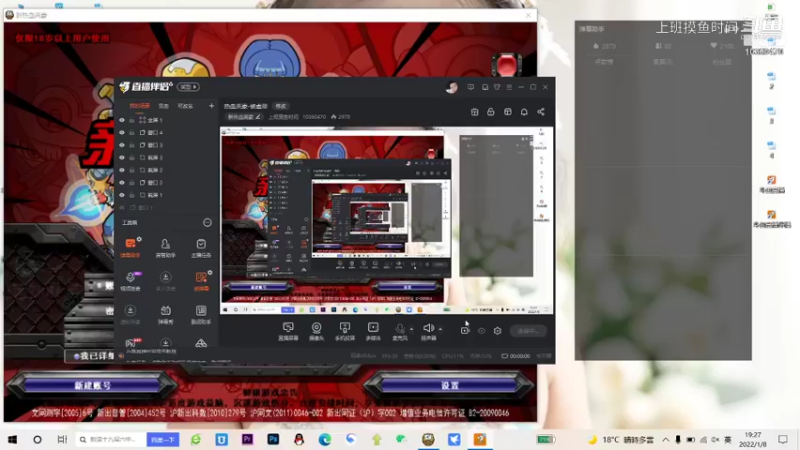Click the orange tool icon below 主播任务
Image resolution: width=800 pixels, height=450 pixels.
click(x=201, y=281)
